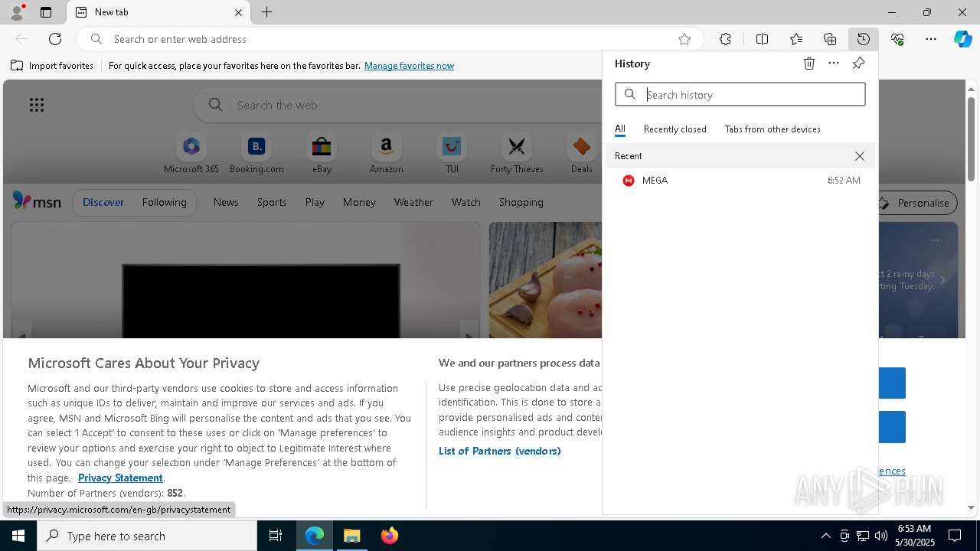This screenshot has width=980, height=551.
Task: Open Task View on taskbar
Action: point(276,536)
